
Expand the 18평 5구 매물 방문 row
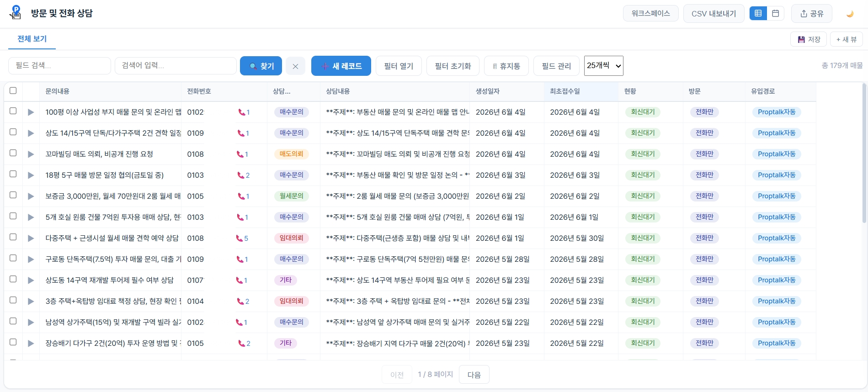[x=31, y=175]
